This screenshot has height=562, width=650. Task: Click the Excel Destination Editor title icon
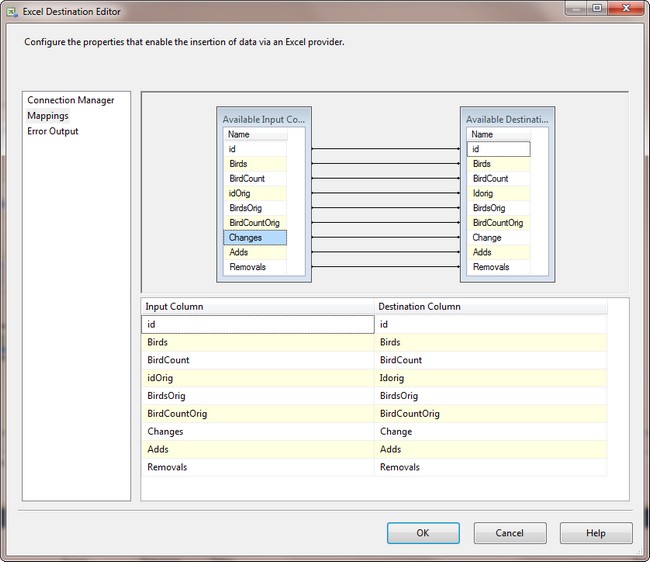pyautogui.click(x=12, y=12)
